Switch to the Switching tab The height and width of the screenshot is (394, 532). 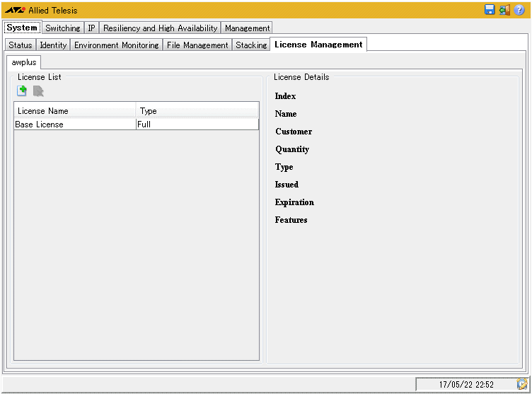pos(62,28)
